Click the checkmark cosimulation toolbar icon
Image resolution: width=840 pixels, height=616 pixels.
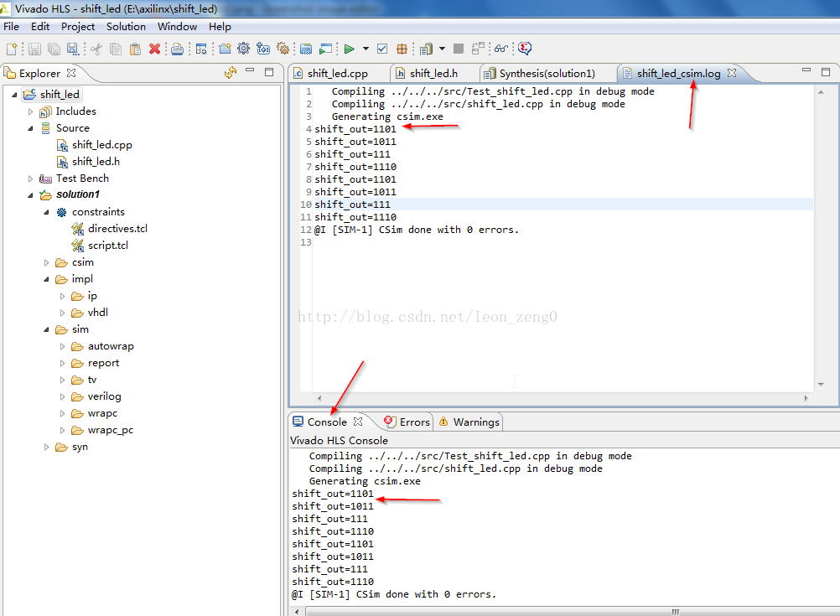click(x=382, y=49)
